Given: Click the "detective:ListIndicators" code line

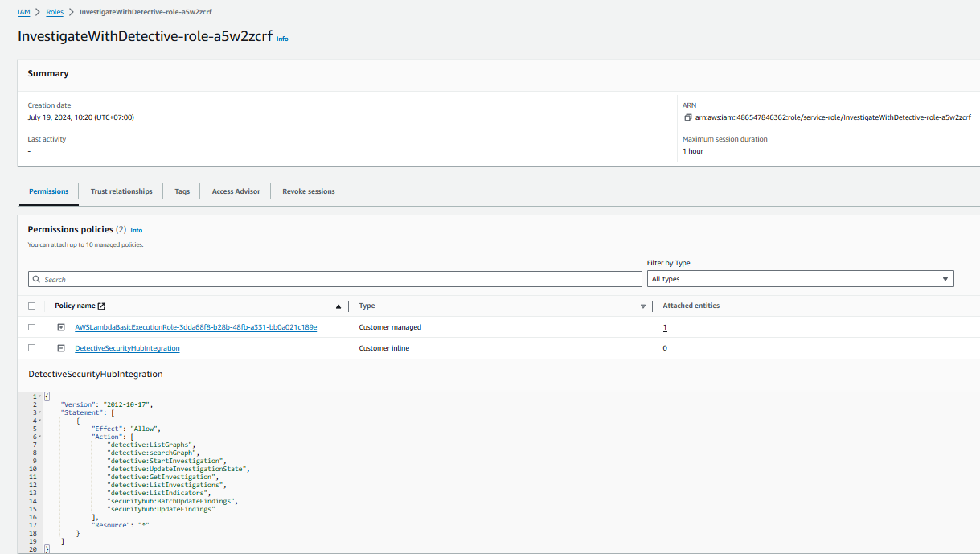Looking at the screenshot, I should coord(159,493).
